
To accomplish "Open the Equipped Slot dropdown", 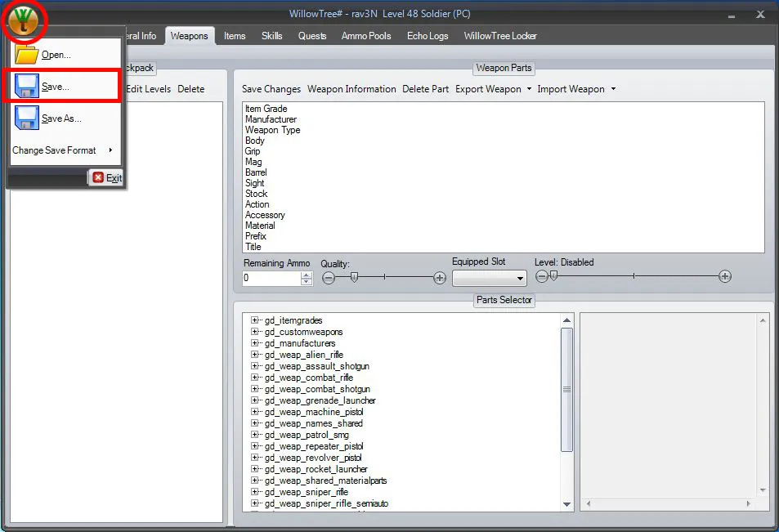I will (489, 279).
